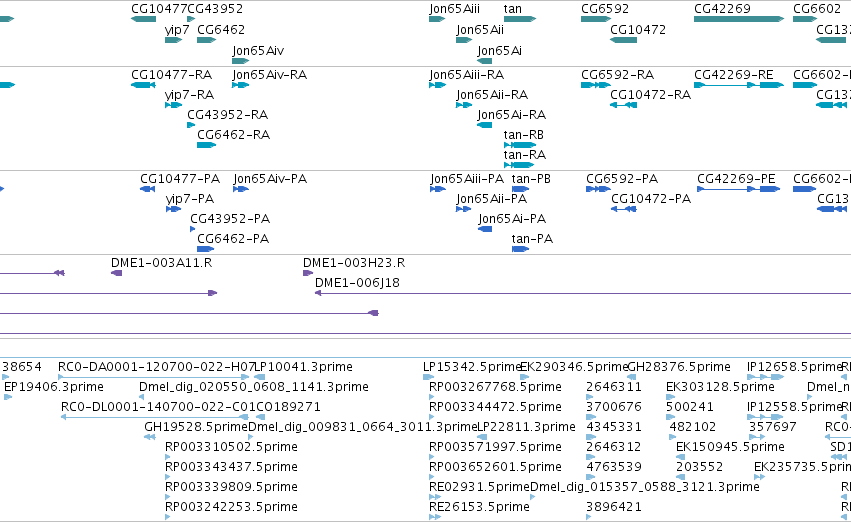Click the GH28376.5prime EST label
This screenshot has height=522, width=851.
tap(678, 367)
